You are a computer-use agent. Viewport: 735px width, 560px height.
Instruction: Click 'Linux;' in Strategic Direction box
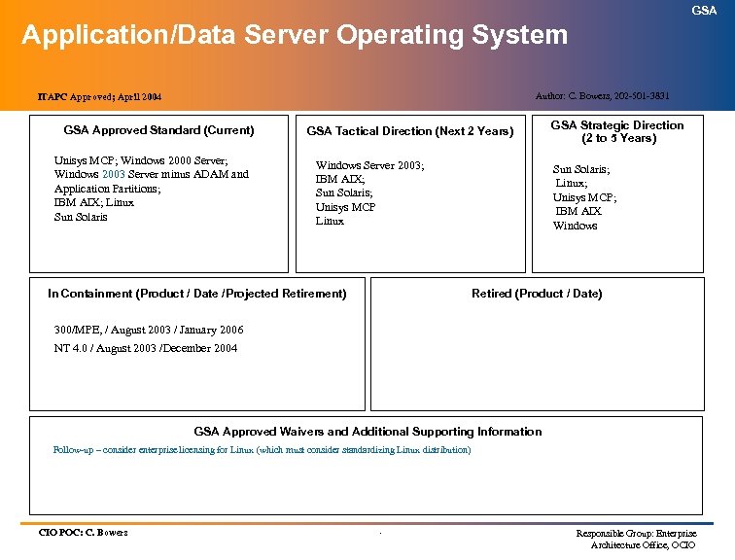(x=572, y=183)
